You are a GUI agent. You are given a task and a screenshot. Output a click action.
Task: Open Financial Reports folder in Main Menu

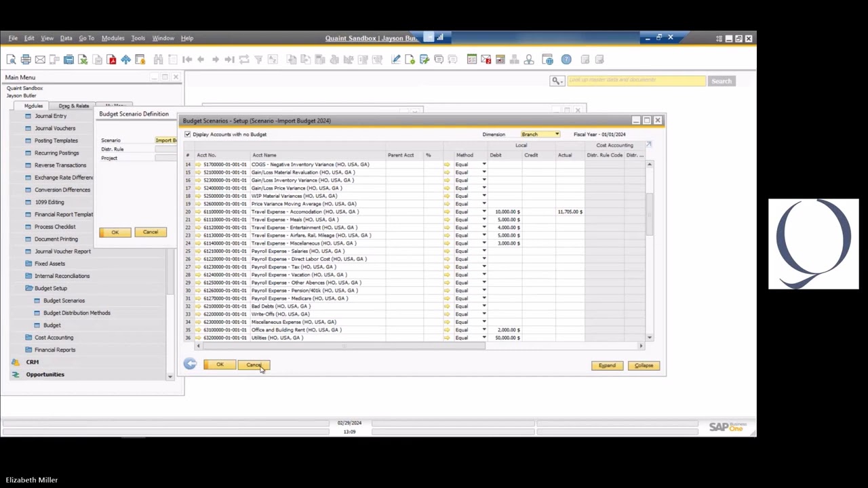click(x=55, y=350)
